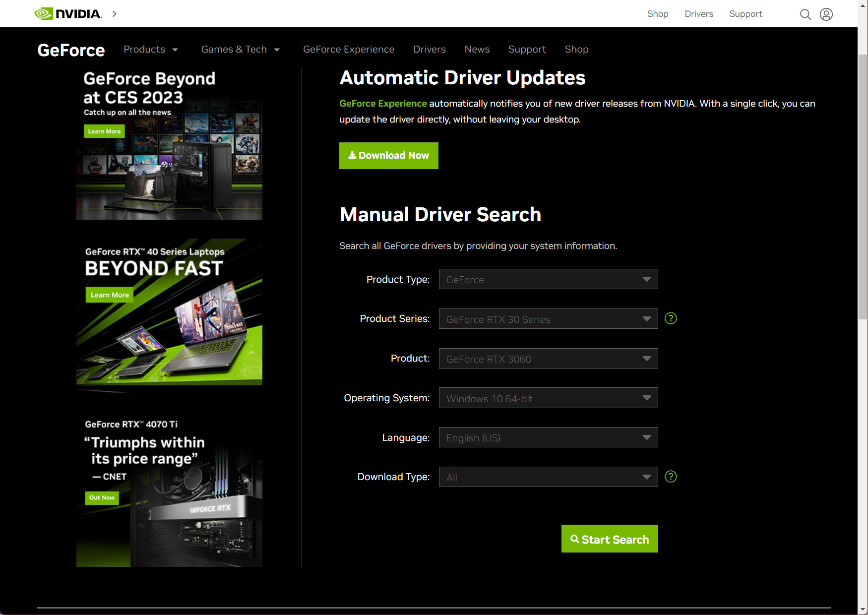Open the News navigation item
The width and height of the screenshot is (868, 615).
click(x=477, y=50)
